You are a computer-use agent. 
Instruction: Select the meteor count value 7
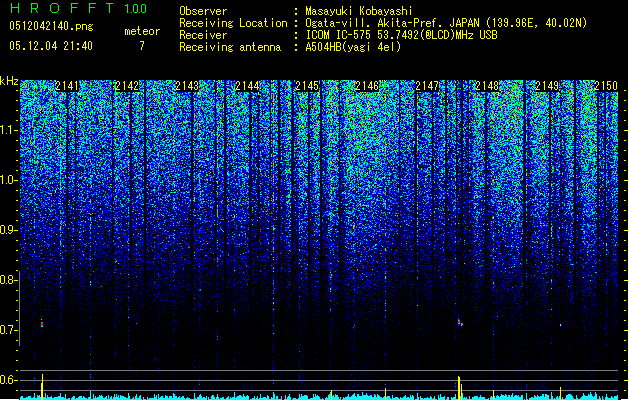(142, 46)
